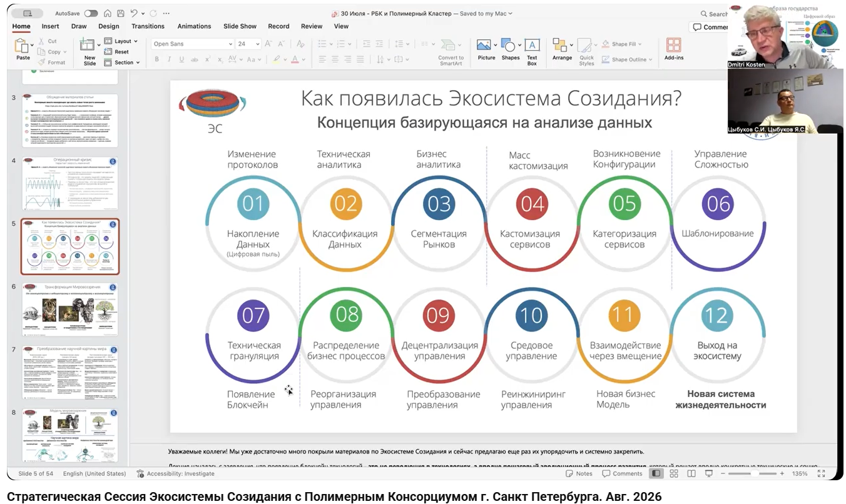
Task: Switch to the Slide Show tab
Action: click(x=240, y=26)
